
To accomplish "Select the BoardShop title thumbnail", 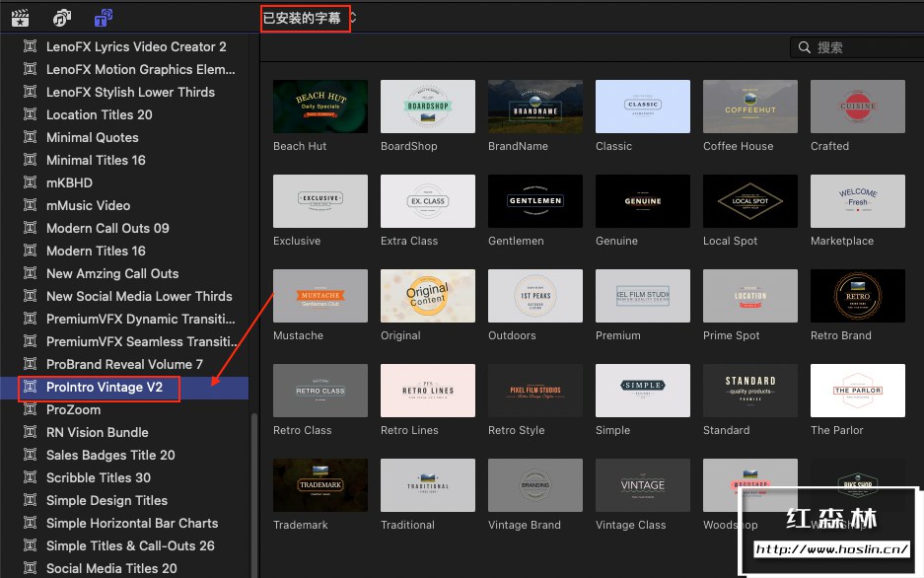I will tap(428, 107).
